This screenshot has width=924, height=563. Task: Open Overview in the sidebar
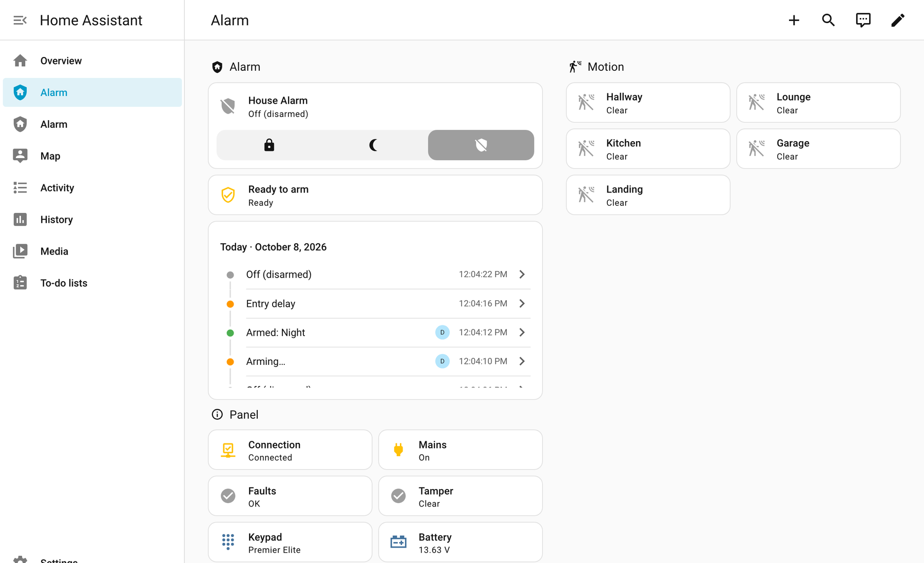(x=92, y=61)
